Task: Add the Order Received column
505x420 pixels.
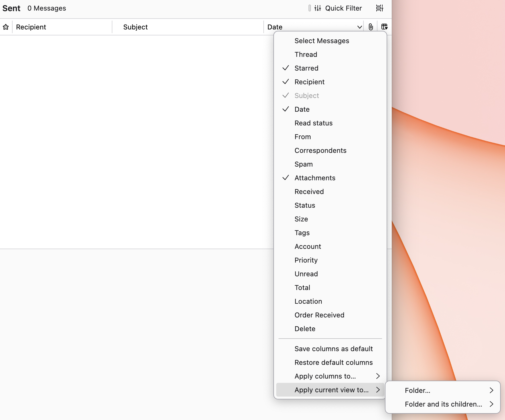Action: pos(330,315)
